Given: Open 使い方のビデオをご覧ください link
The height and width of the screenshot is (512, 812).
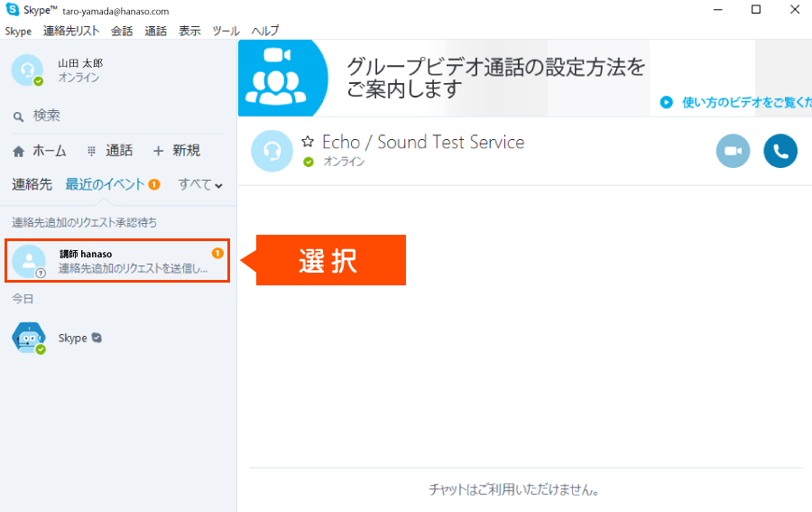Looking at the screenshot, I should pyautogui.click(x=747, y=102).
